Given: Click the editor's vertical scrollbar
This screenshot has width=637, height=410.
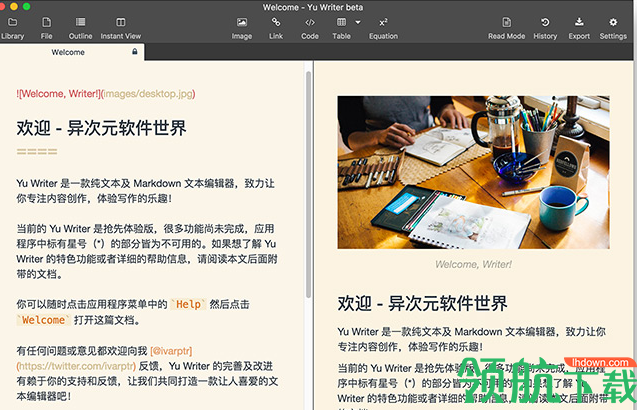Looking at the screenshot, I should click(308, 185).
